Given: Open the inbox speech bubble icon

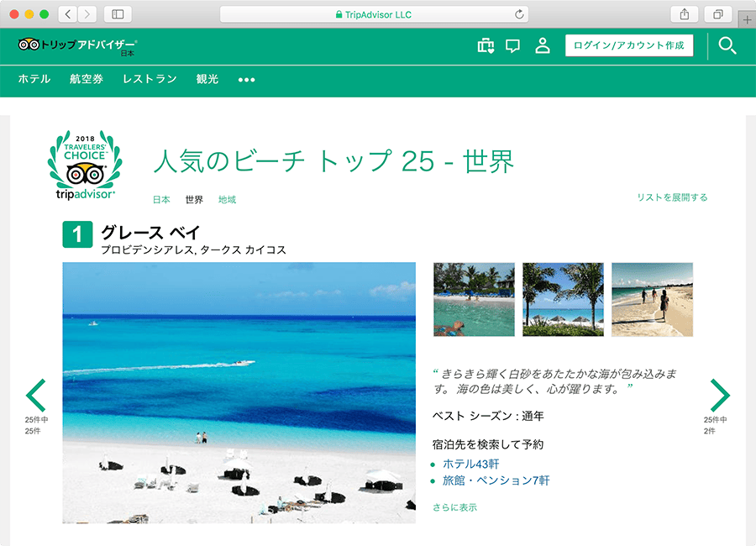Looking at the screenshot, I should click(x=513, y=46).
